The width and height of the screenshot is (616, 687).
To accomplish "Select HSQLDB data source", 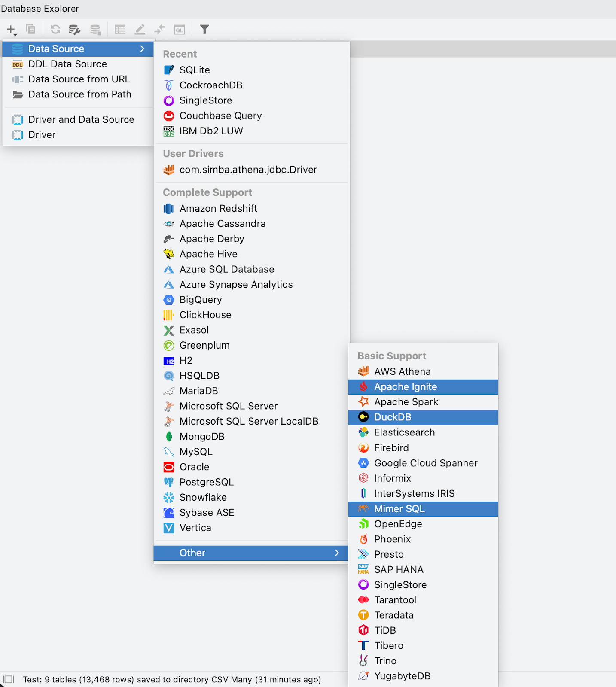I will (x=252, y=376).
